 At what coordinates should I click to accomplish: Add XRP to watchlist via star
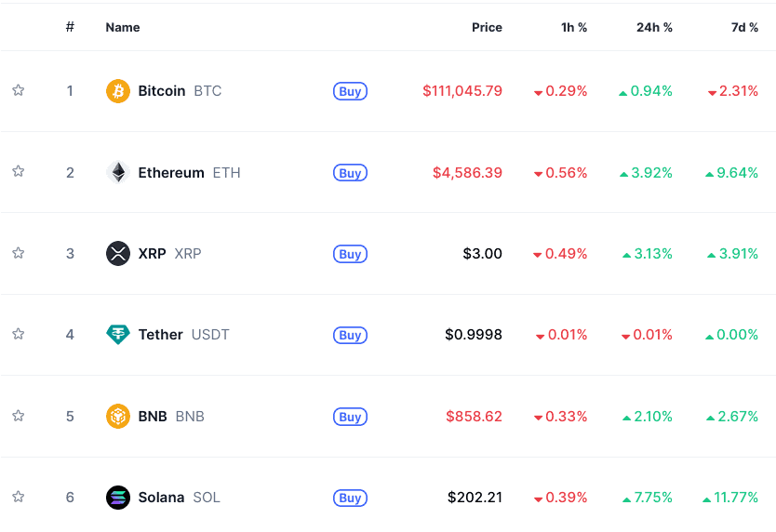19,253
